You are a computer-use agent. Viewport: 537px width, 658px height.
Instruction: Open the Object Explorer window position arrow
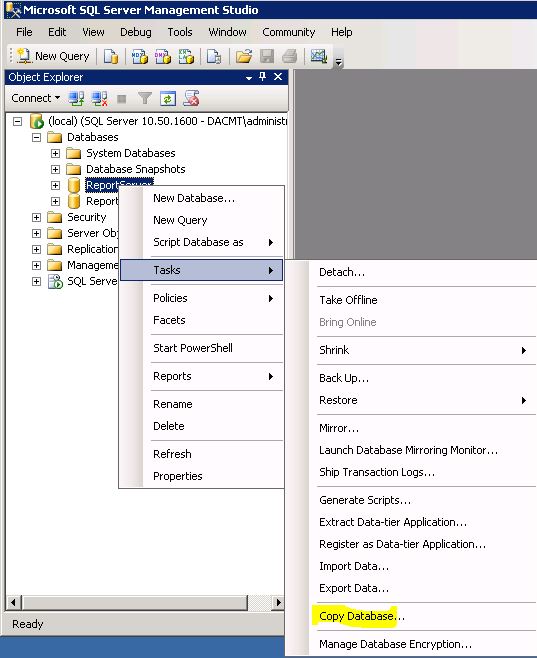pos(249,78)
